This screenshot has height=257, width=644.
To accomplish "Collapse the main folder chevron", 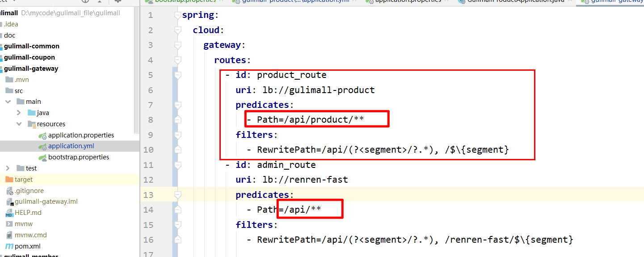I will pos(8,102).
